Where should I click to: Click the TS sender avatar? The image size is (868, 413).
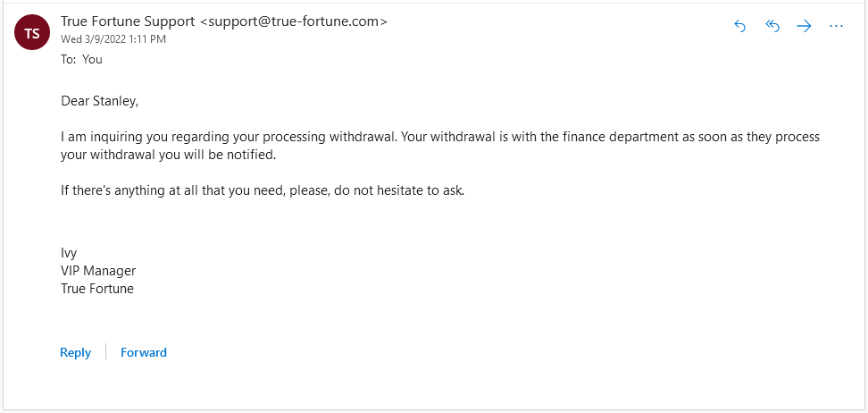(x=32, y=33)
